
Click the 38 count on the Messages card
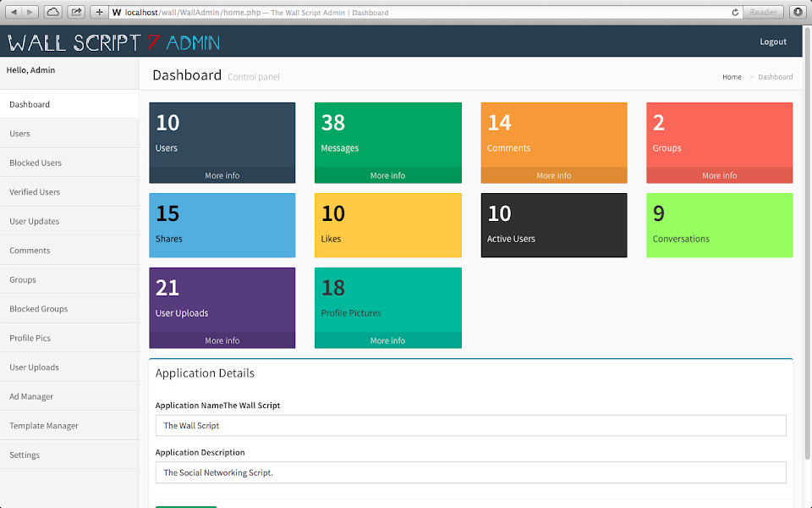pos(333,123)
